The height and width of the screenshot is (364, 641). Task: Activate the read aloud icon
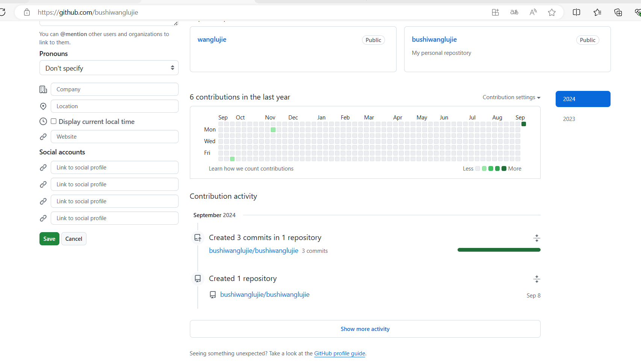533,12
